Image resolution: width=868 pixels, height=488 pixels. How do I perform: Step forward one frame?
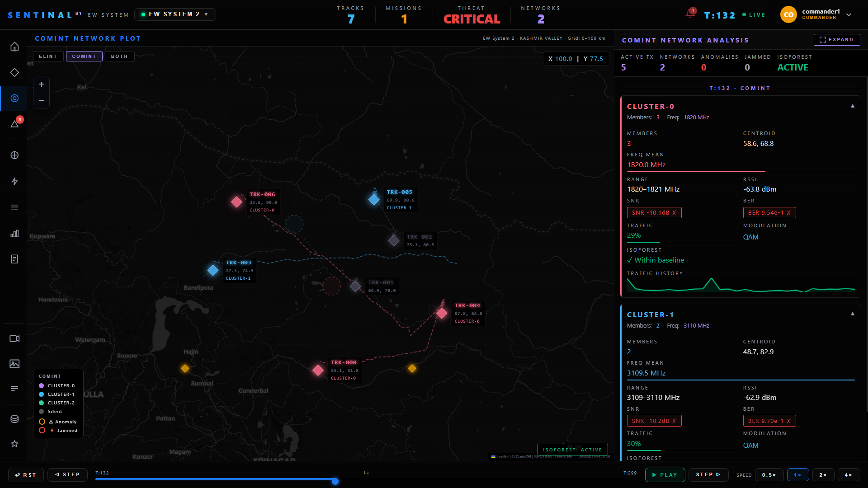708,475
